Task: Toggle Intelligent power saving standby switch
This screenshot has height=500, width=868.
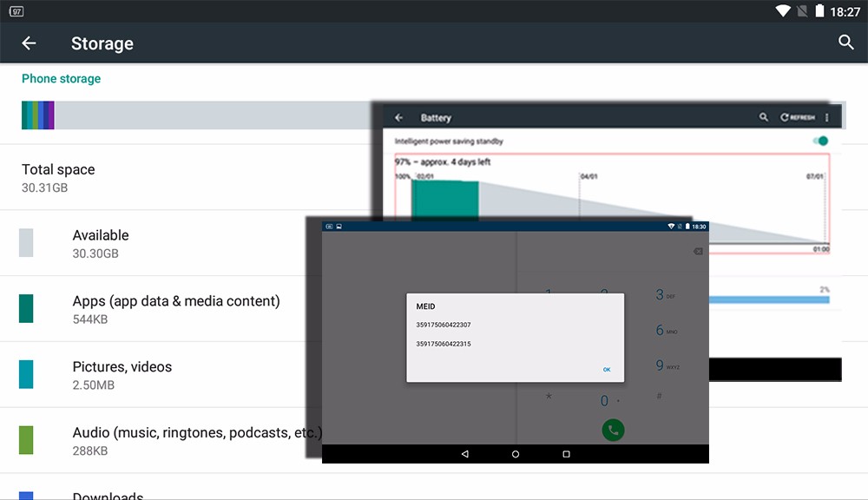Action: (x=820, y=141)
